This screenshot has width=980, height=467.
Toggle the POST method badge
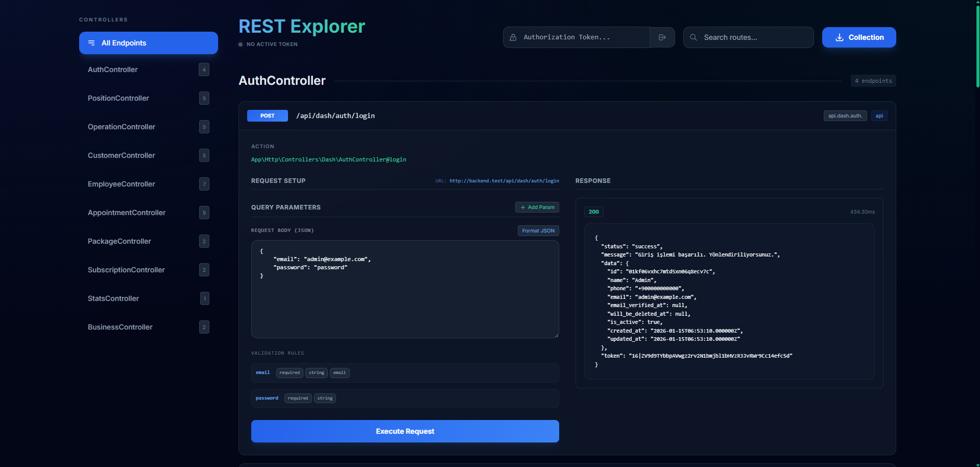coord(267,115)
